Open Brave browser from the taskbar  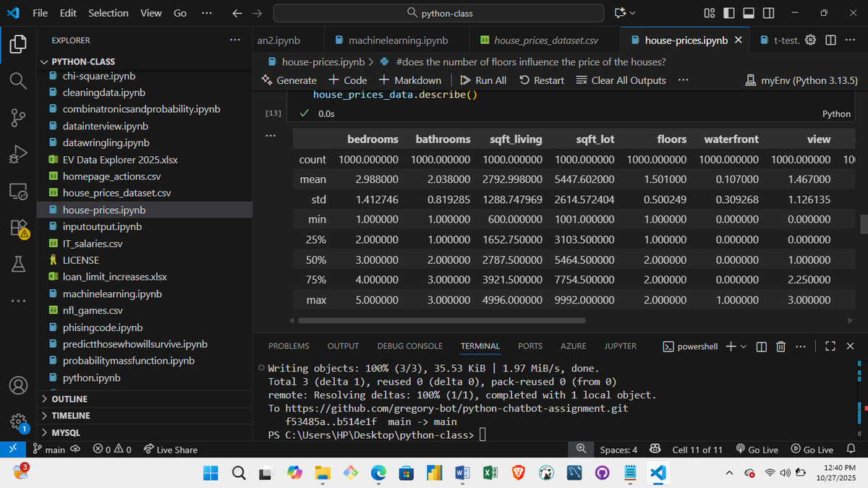(x=519, y=472)
